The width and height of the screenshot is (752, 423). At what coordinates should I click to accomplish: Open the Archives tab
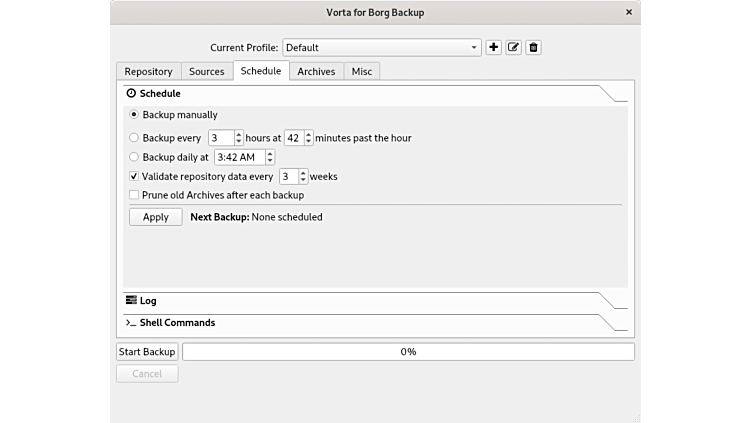coord(316,71)
